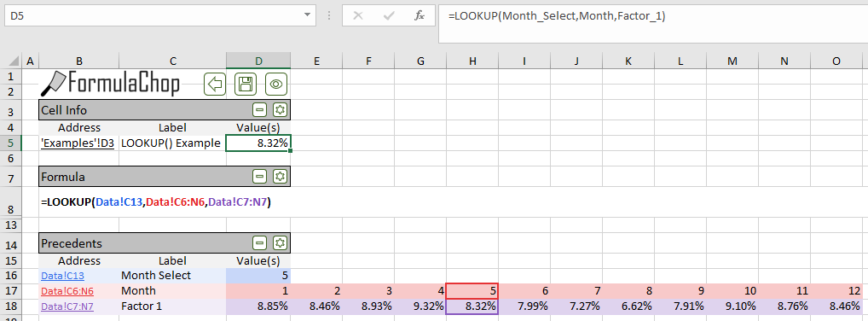Click into the formula bar LOOKUP text
This screenshot has height=321, width=868.
pyautogui.click(x=556, y=16)
